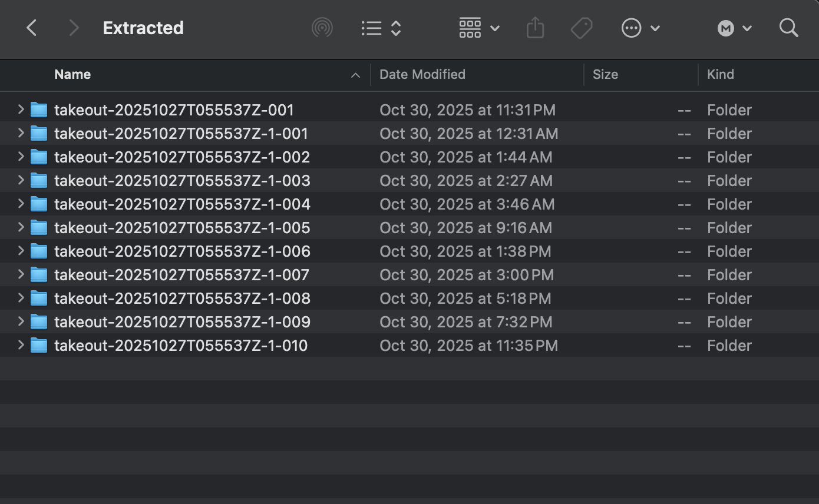Expand the takeout-20251027T055537Z-1-010 folder arrow
This screenshot has width=819, height=504.
21,345
